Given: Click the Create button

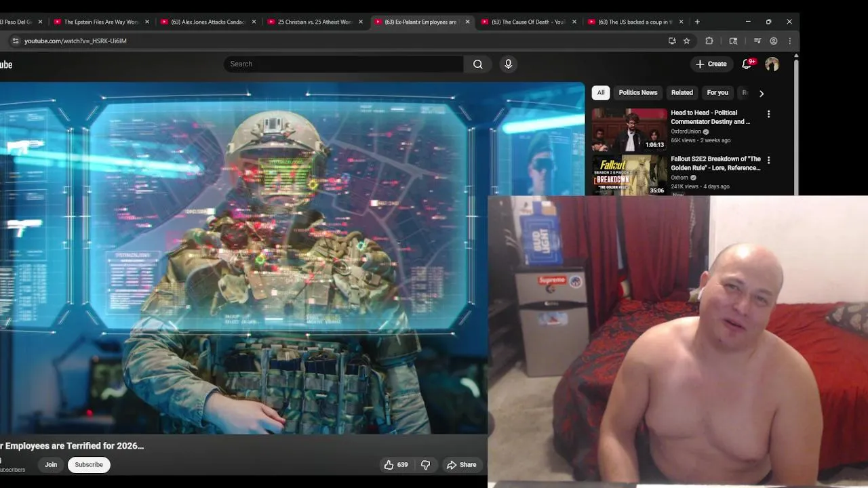Looking at the screenshot, I should tap(711, 64).
